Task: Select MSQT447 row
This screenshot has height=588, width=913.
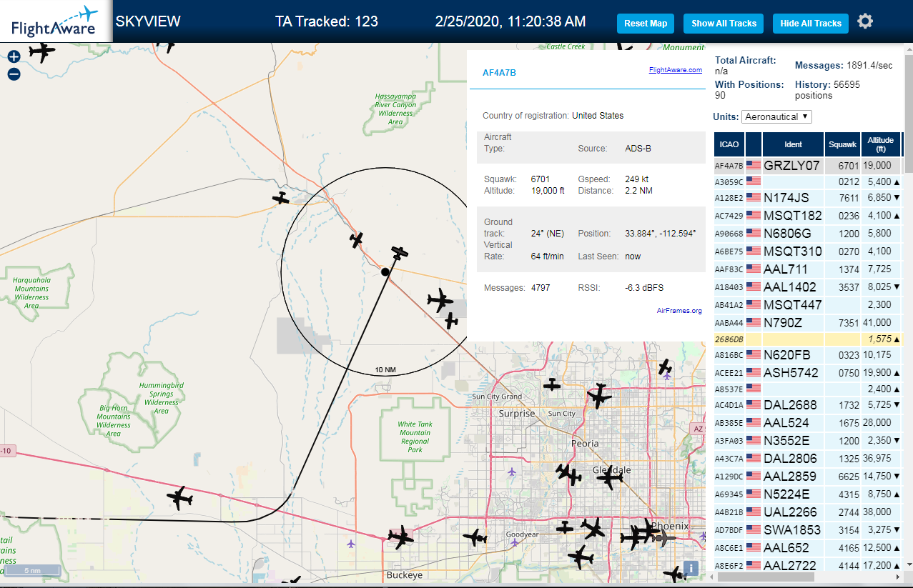Action: (x=808, y=304)
